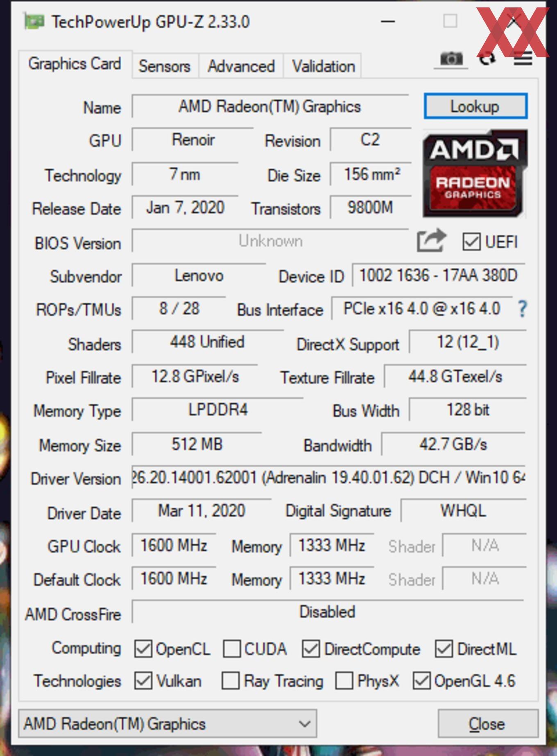The image size is (557, 756).
Task: Click the screenshot camera icon
Action: tap(451, 59)
